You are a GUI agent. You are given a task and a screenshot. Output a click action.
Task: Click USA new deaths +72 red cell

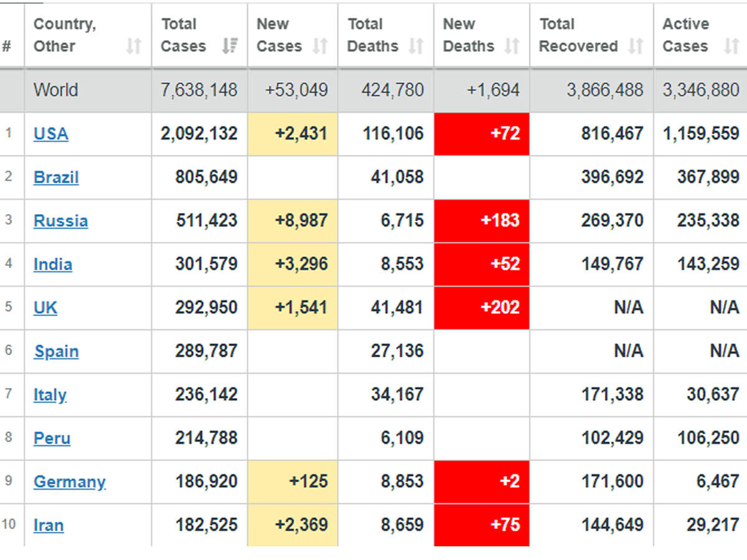482,134
